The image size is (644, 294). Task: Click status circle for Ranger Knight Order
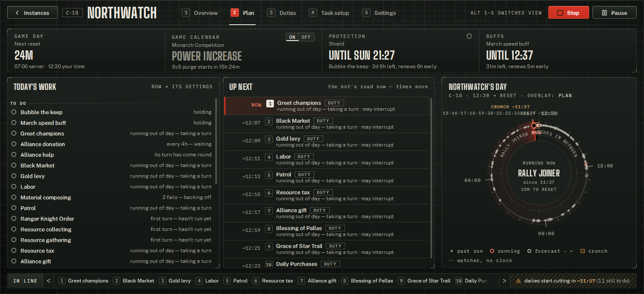(x=14, y=219)
